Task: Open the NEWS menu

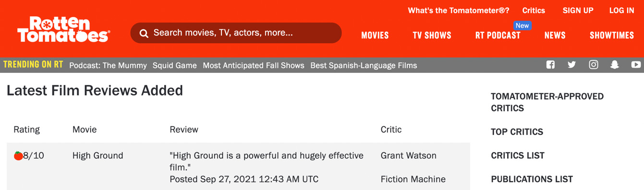Action: coord(555,36)
